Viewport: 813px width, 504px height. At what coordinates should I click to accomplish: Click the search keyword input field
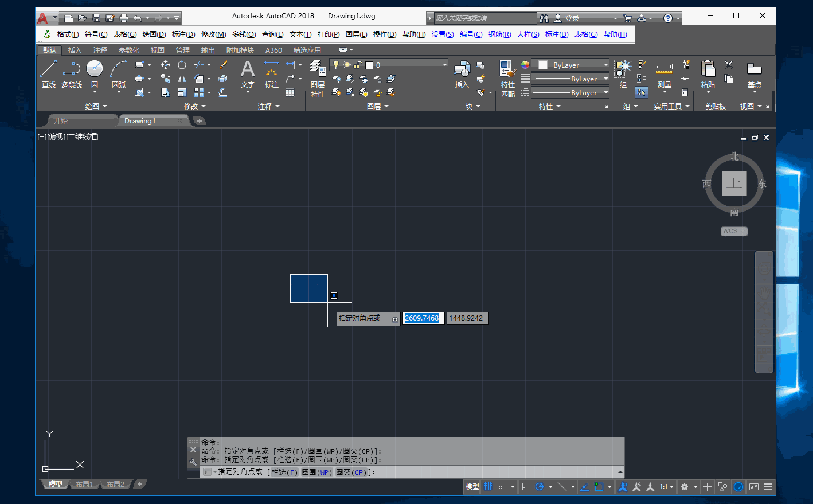[485, 18]
